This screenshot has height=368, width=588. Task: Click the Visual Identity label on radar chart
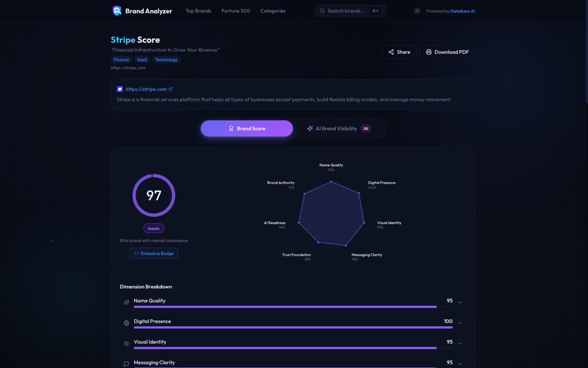[x=389, y=223]
